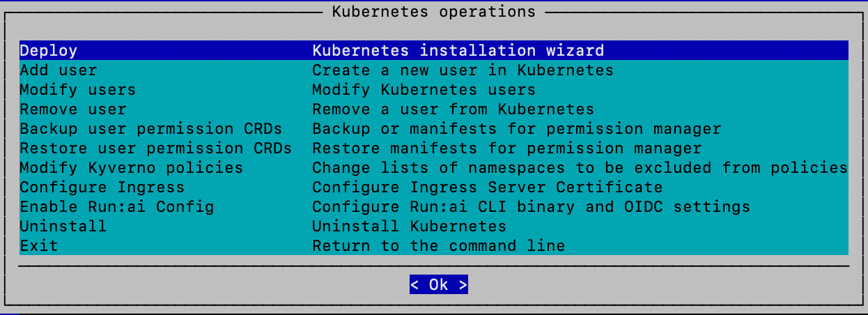Select the Deploy menu entry
This screenshot has width=868, height=315.
click(49, 51)
